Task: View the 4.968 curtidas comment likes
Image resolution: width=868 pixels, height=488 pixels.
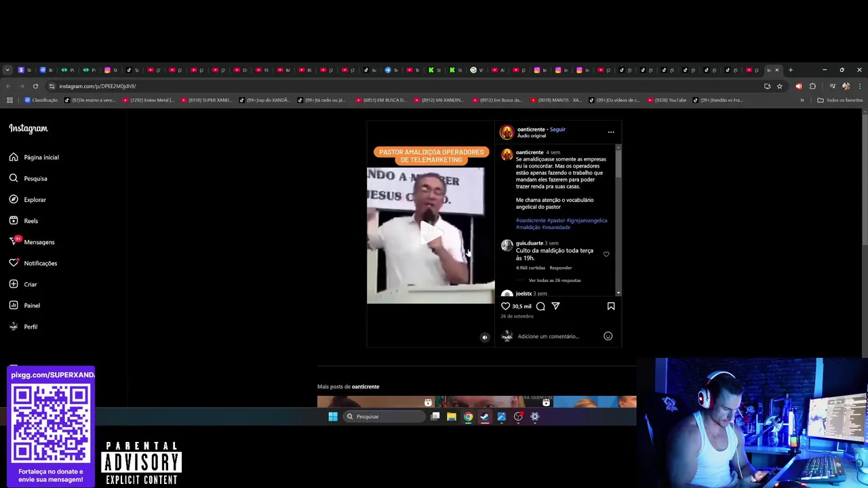Action: 530,268
